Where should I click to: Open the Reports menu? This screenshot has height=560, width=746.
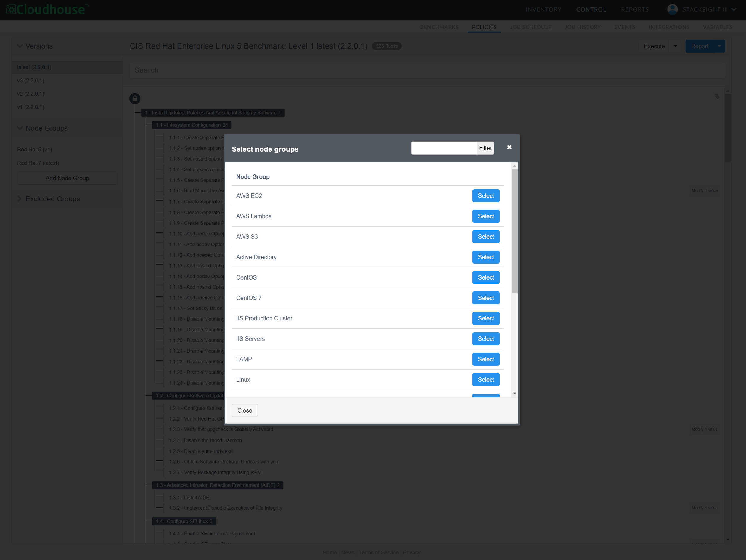click(635, 9)
